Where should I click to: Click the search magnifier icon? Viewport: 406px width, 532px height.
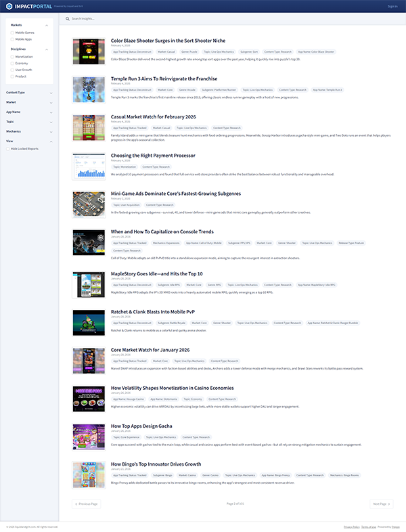(68, 19)
